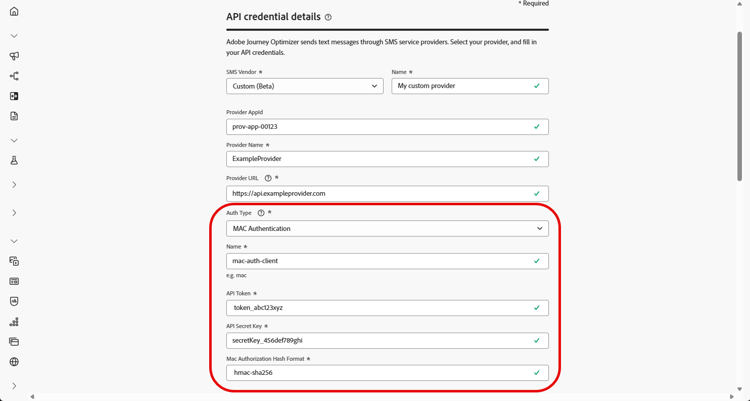Click the document page icon in sidebar

click(14, 116)
